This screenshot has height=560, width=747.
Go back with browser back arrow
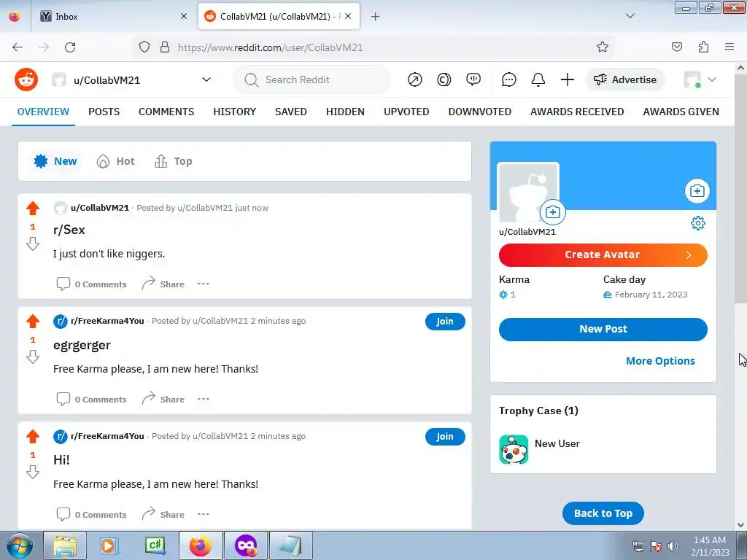[18, 47]
